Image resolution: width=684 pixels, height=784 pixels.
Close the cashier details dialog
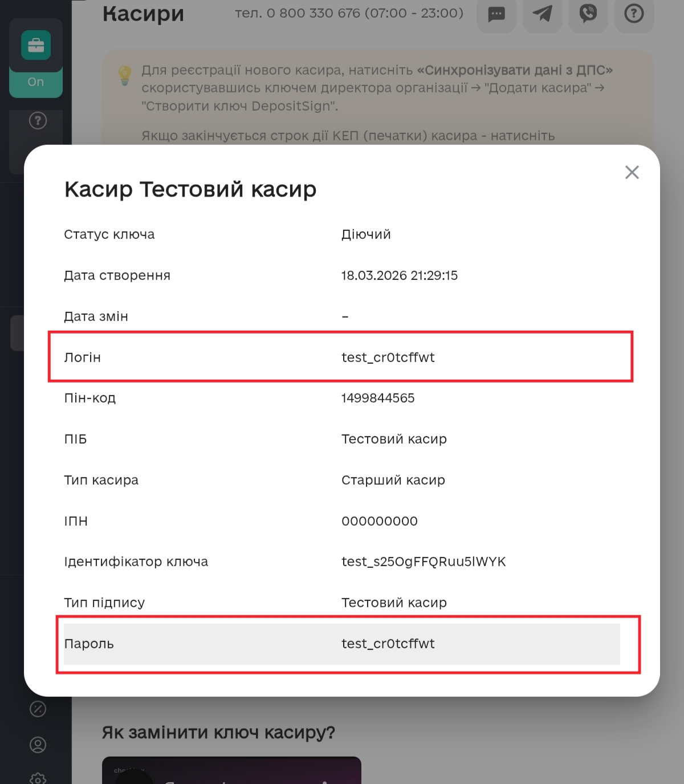click(632, 172)
